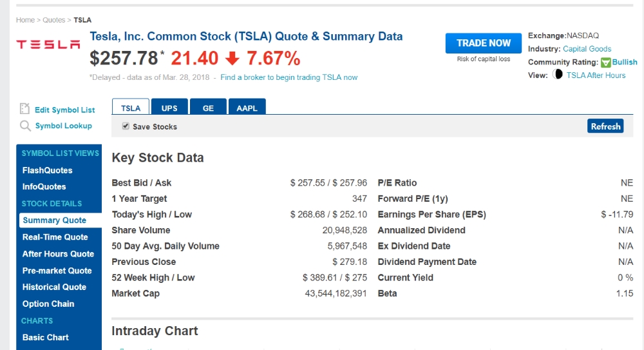Select Real-Time Quote in sidebar
This screenshot has height=350, width=644.
coord(55,237)
